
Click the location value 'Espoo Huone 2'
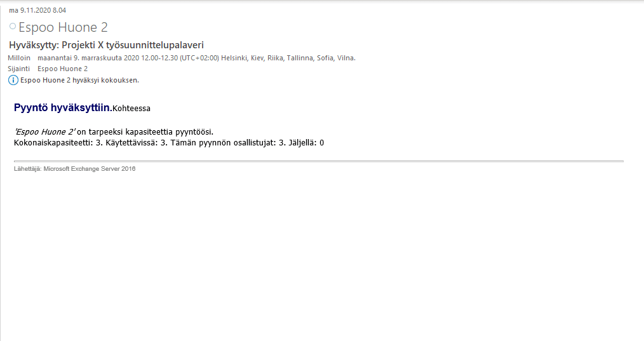[62, 69]
